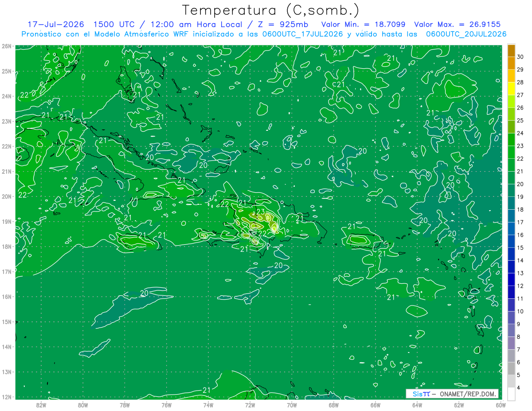Click the longitude label "62W"

459,405
